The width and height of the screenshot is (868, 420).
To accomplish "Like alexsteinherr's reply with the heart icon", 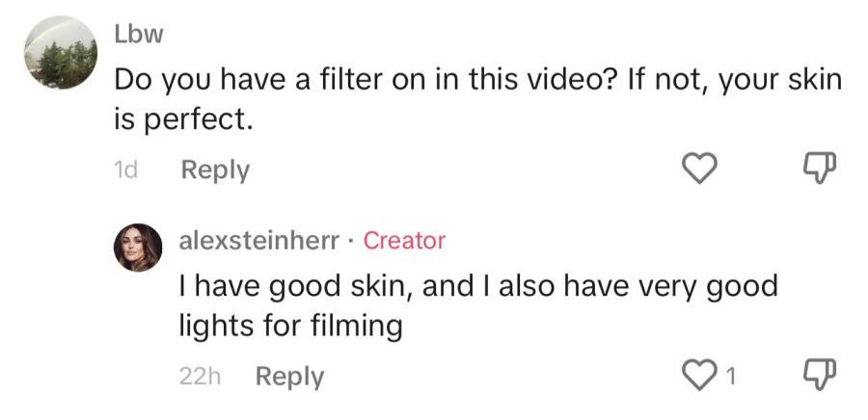I will click(x=699, y=376).
